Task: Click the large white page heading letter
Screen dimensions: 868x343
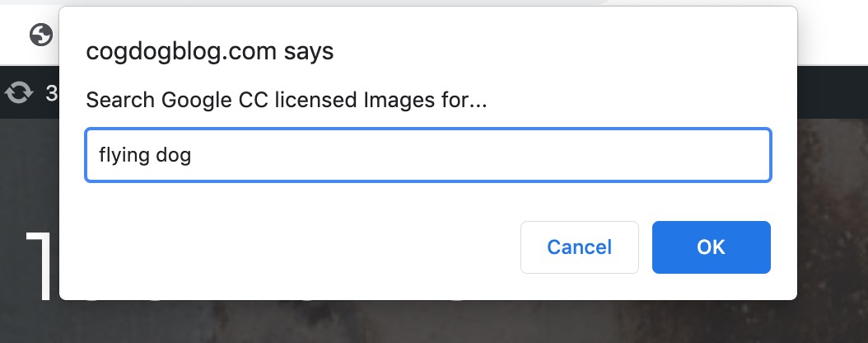Action: pos(41,265)
